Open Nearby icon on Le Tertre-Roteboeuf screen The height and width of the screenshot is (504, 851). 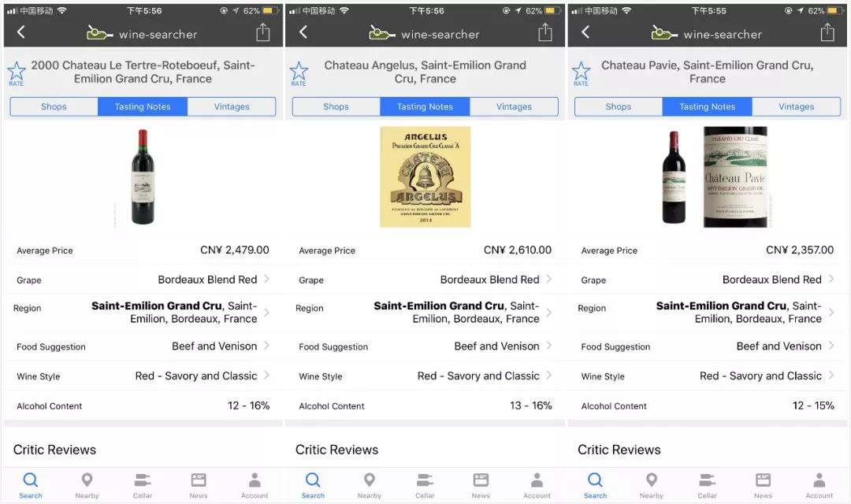[87, 484]
